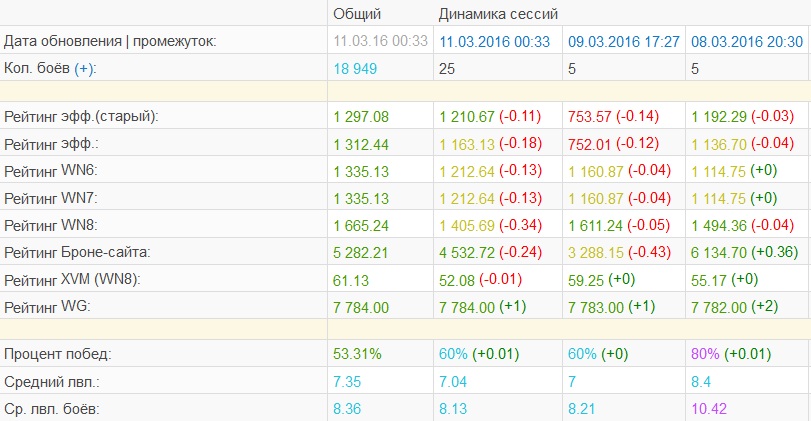Select the value 4 532.72 (-0.24)
This screenshot has height=421, width=811.
[490, 252]
